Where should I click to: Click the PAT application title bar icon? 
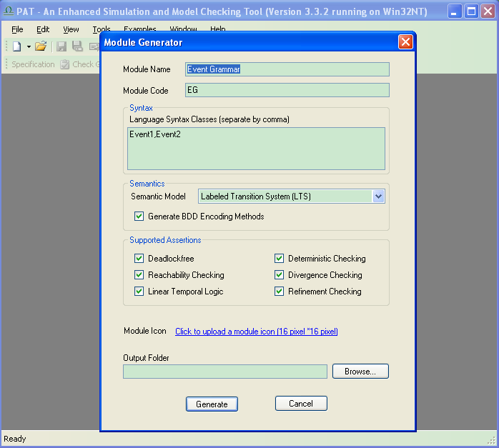point(8,11)
